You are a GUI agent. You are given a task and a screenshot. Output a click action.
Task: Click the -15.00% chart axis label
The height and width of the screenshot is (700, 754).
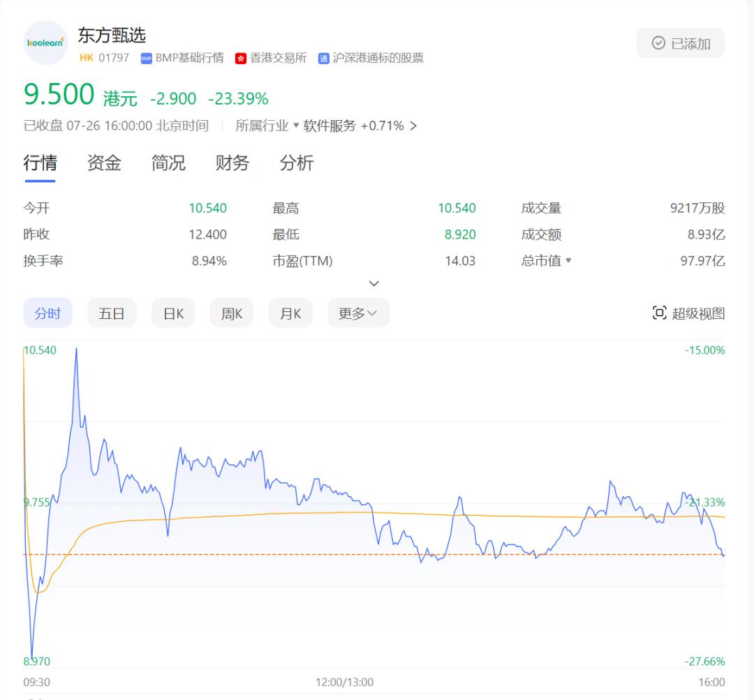[x=704, y=350]
